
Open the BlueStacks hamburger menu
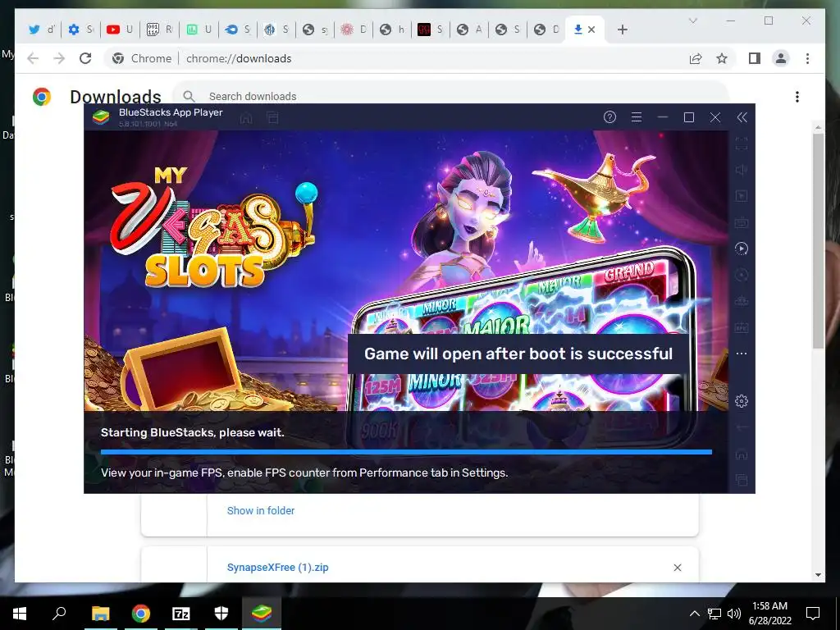637,116
